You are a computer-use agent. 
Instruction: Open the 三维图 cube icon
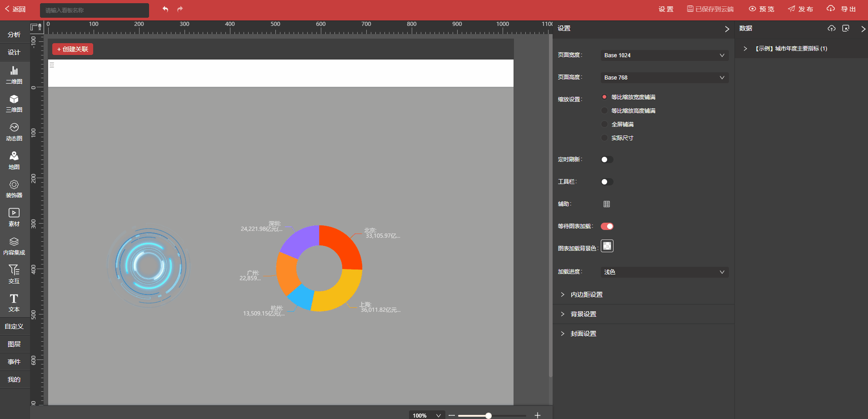[14, 103]
